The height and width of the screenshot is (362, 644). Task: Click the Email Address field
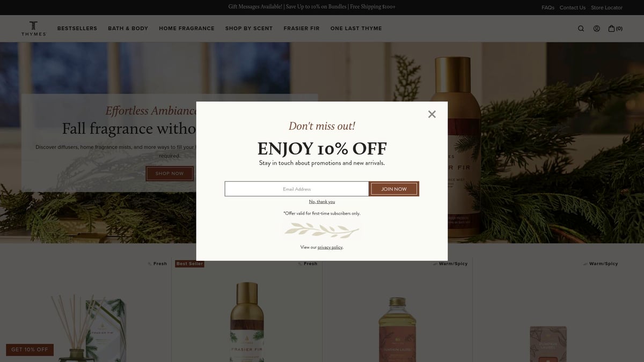(297, 189)
